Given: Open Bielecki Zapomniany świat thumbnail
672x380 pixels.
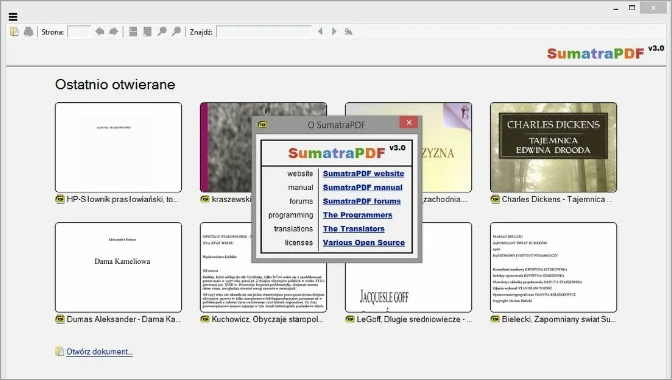Looking at the screenshot, I should point(554,267).
